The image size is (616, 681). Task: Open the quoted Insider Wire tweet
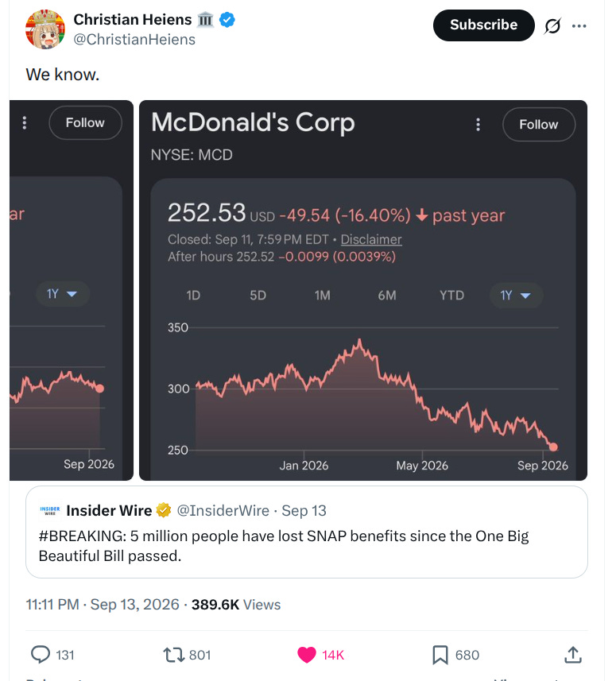307,532
